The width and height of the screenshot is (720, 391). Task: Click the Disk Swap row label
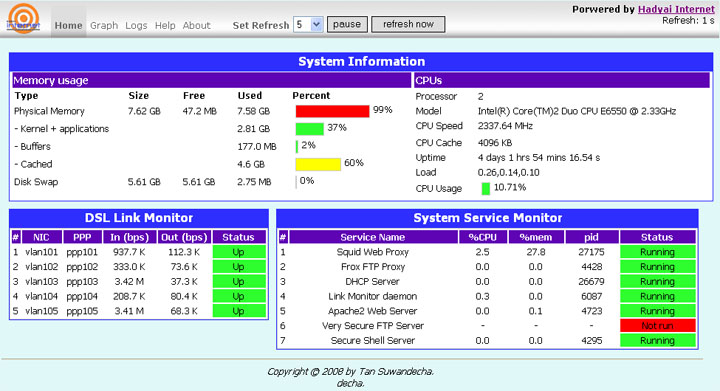[x=36, y=182]
